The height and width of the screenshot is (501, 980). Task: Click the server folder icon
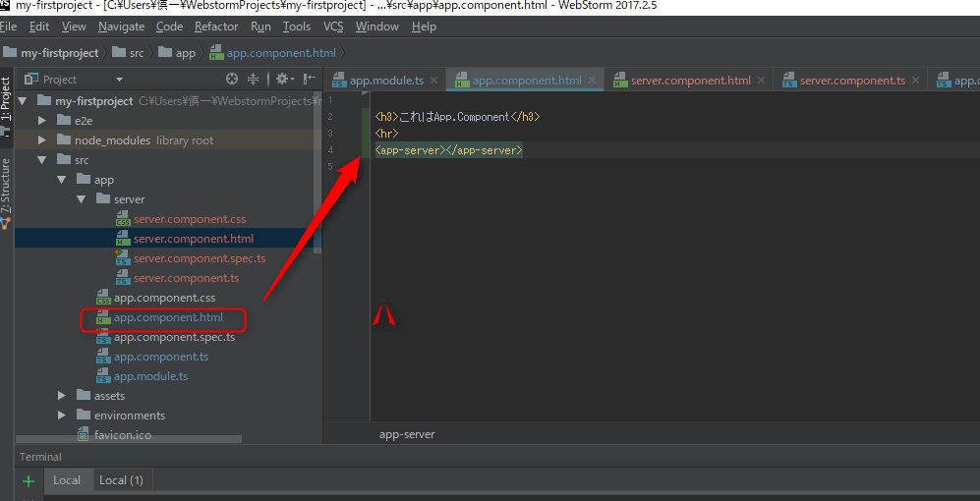pyautogui.click(x=103, y=198)
